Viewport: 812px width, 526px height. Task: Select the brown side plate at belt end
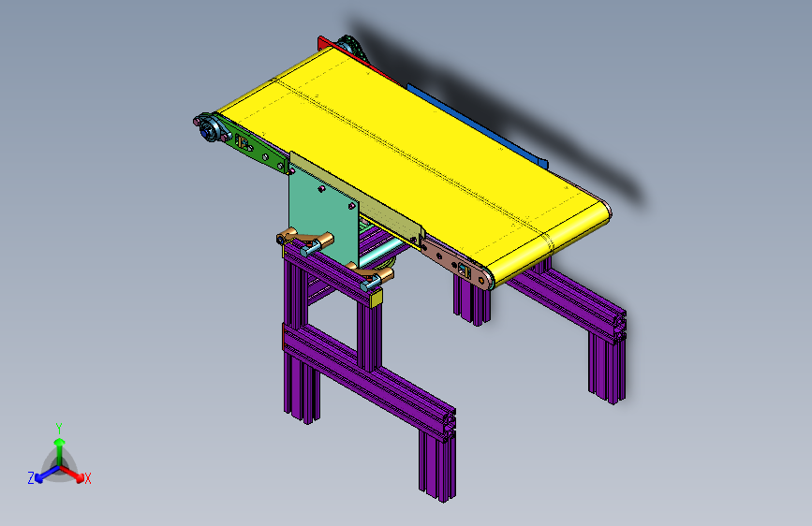458,264
